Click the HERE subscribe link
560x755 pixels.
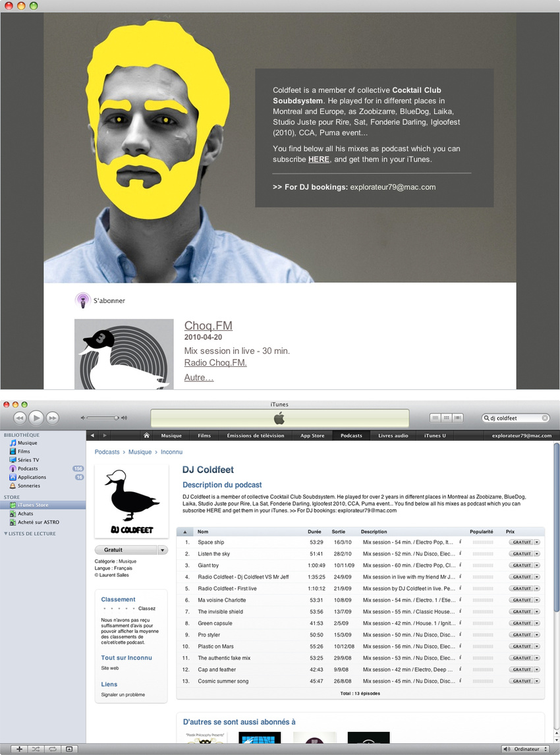[x=319, y=159]
